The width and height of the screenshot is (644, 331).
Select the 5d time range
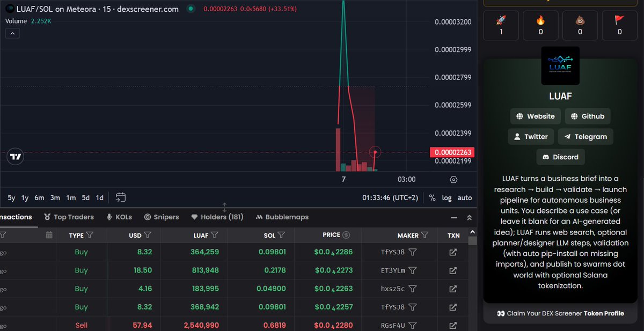(x=86, y=197)
